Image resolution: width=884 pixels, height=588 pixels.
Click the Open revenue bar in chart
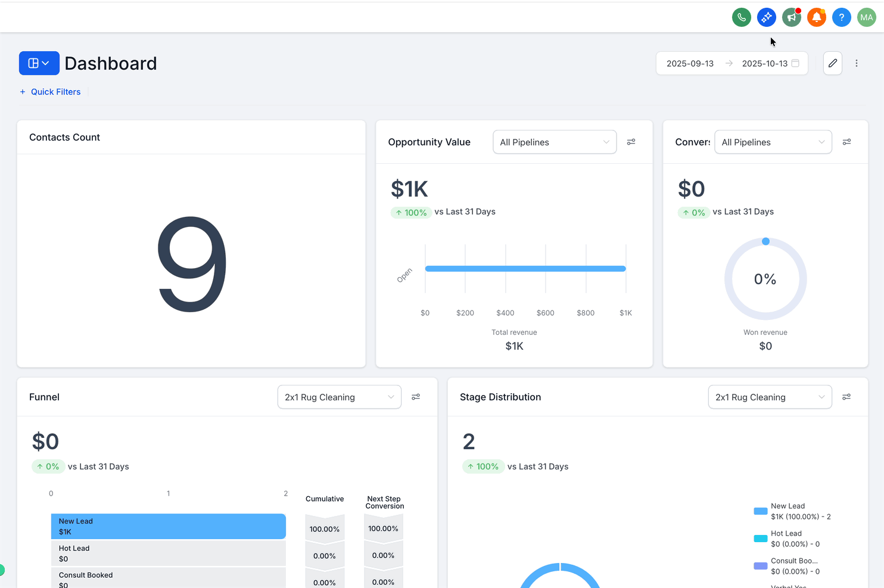[x=525, y=269]
